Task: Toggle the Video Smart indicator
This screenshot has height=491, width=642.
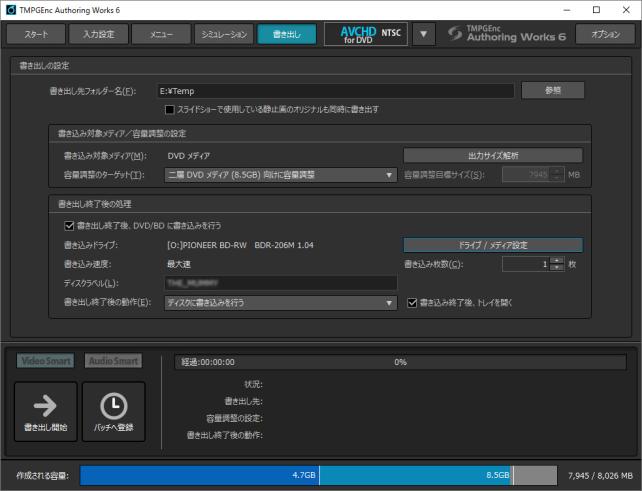Action: click(x=45, y=361)
